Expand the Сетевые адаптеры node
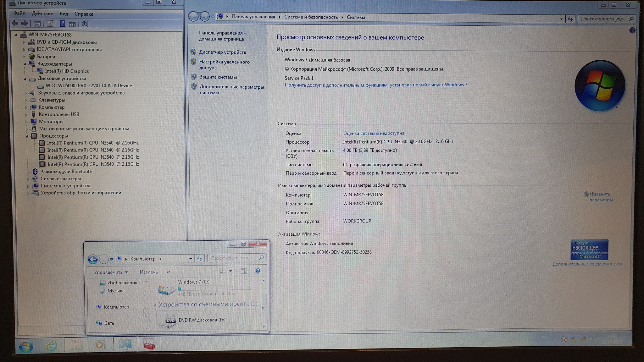This screenshot has width=644, height=362. (x=28, y=179)
